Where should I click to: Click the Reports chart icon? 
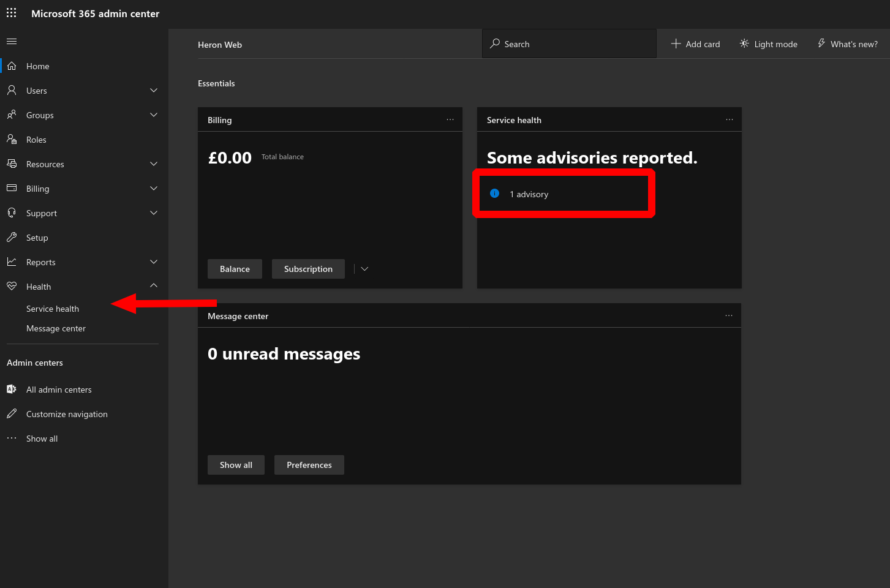click(12, 262)
